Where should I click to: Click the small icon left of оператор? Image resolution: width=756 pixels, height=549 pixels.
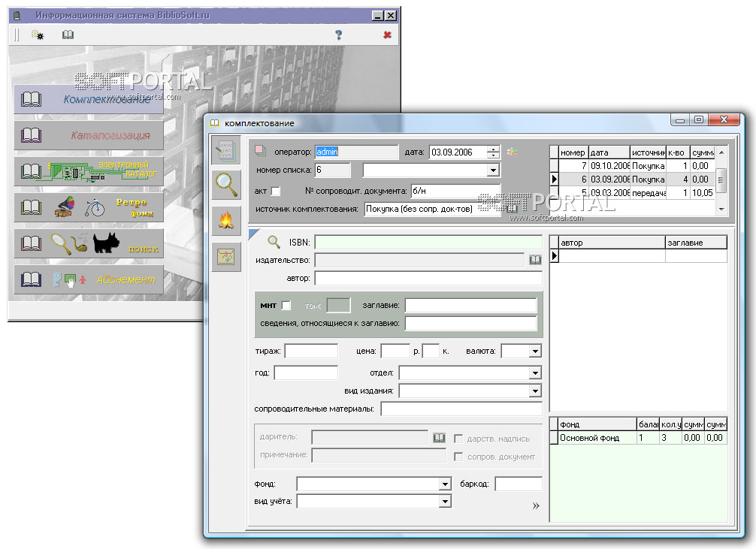(260, 150)
